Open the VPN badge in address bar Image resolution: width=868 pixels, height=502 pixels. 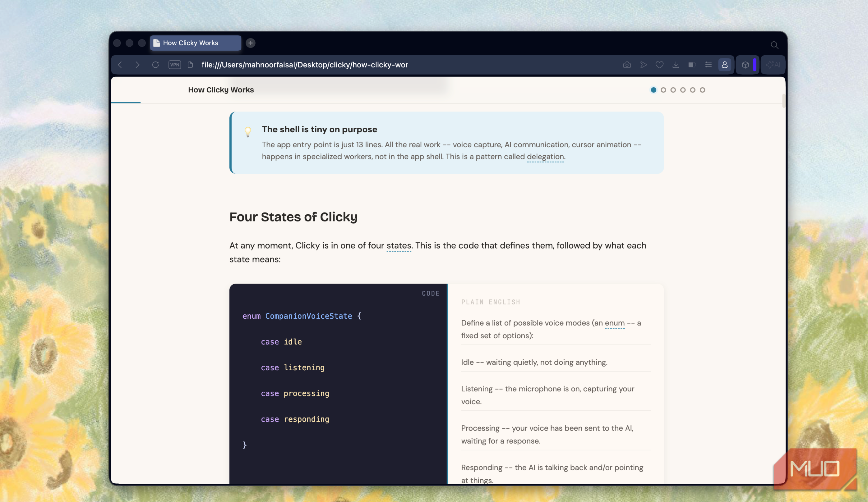(175, 65)
